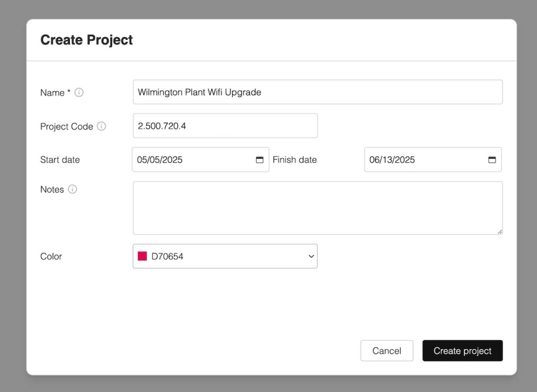Viewport: 537px width, 392px height.
Task: Click the Finish date label text
Action: (x=295, y=160)
